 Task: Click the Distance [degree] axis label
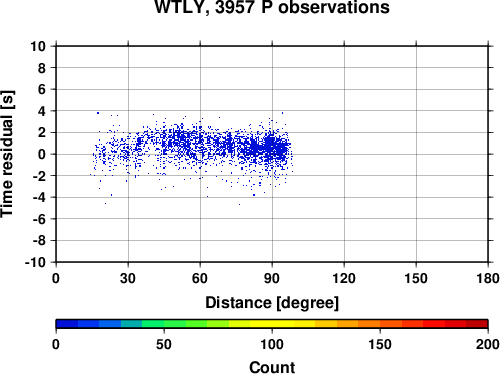click(272, 303)
